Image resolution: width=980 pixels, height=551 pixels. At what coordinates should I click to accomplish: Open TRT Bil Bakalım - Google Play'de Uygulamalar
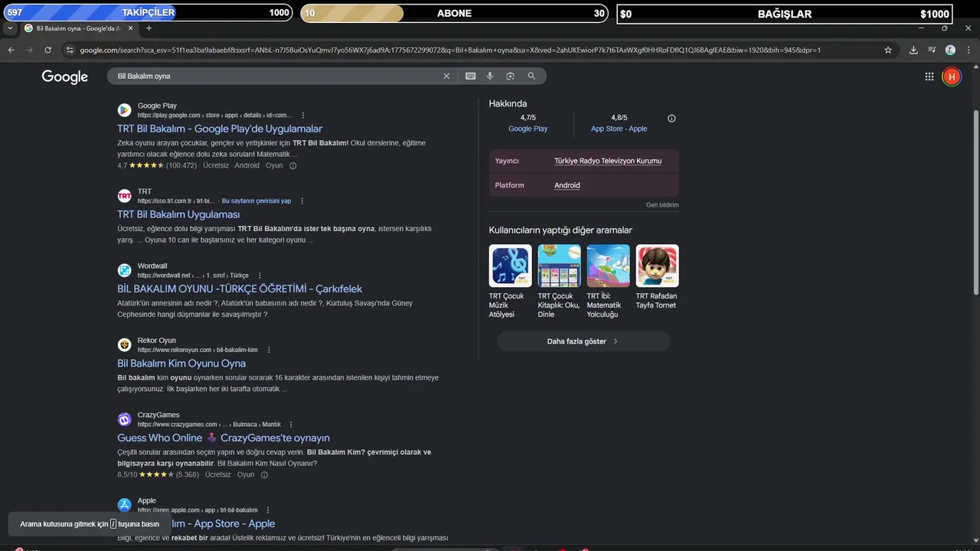[x=220, y=129]
